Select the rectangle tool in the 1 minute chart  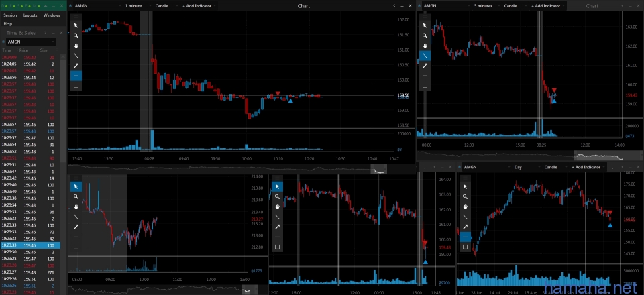(x=76, y=86)
